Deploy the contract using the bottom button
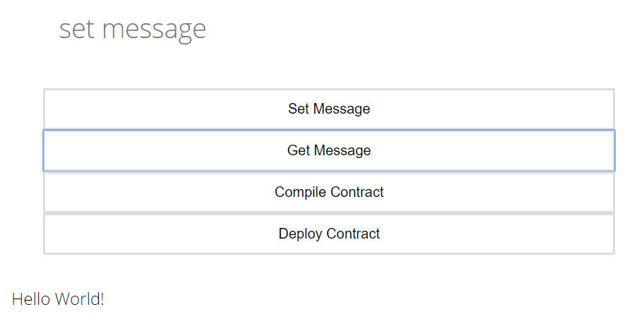Viewport: 644px width, 319px height. (x=329, y=234)
